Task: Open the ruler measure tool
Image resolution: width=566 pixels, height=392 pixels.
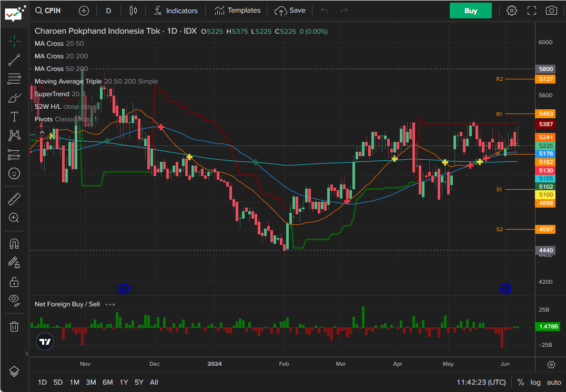Action: [14, 199]
